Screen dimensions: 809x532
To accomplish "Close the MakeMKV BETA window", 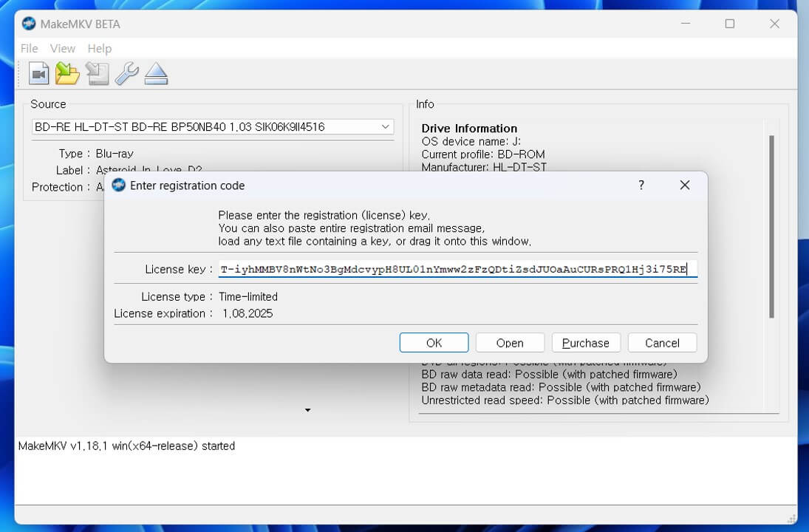I will (x=774, y=24).
